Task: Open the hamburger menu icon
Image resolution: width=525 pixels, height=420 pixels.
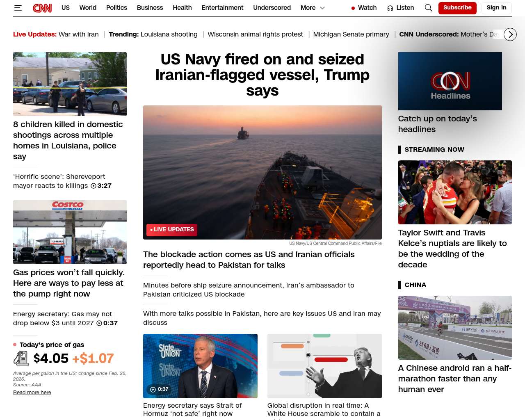Action: [x=18, y=8]
